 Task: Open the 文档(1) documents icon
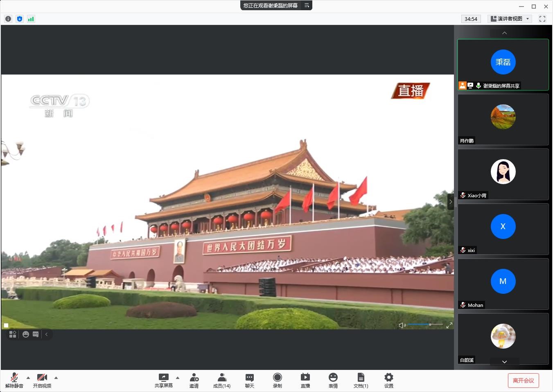361,380
